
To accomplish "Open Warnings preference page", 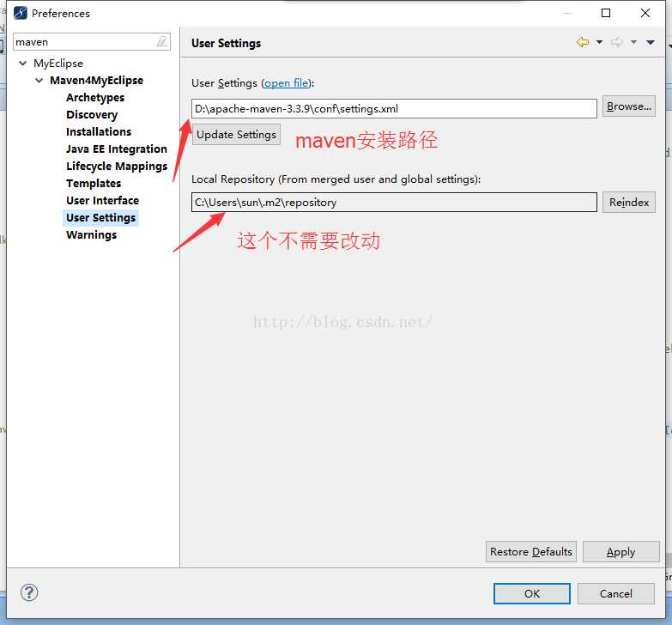I will (x=91, y=235).
